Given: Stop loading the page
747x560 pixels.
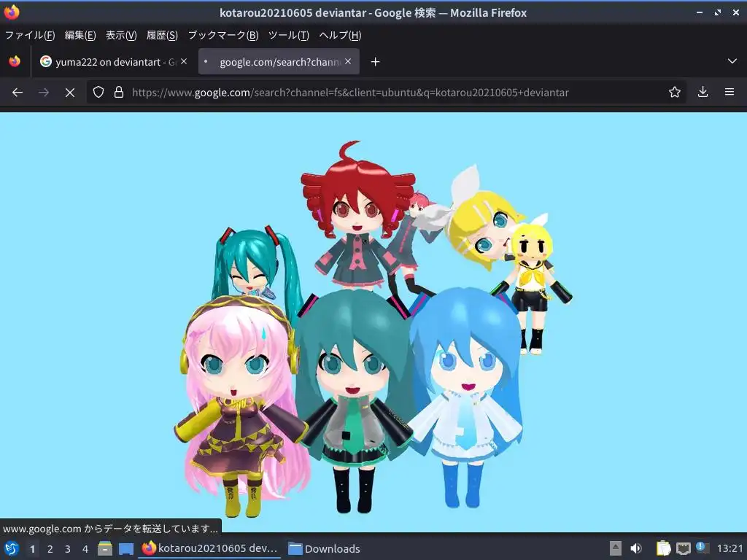Looking at the screenshot, I should pyautogui.click(x=70, y=93).
